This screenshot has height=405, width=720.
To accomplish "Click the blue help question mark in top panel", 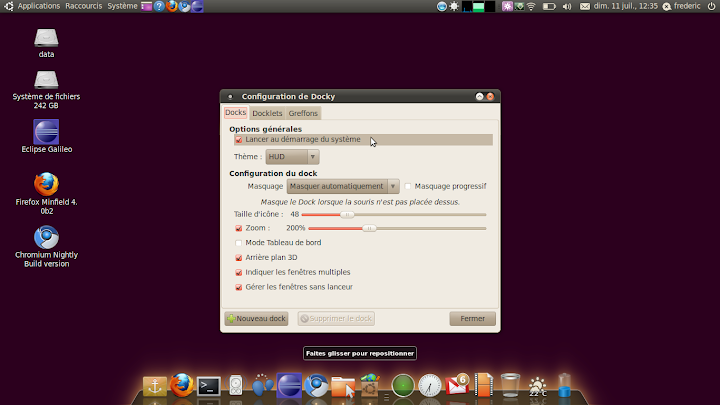I will (159, 6).
